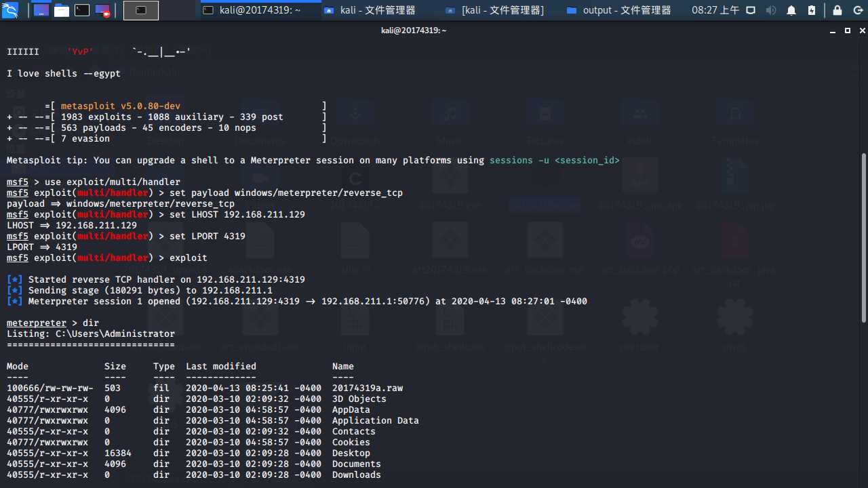Screen dimensions: 868x488
Task: Click 'set LPORT 4319' command
Action: pos(208,236)
